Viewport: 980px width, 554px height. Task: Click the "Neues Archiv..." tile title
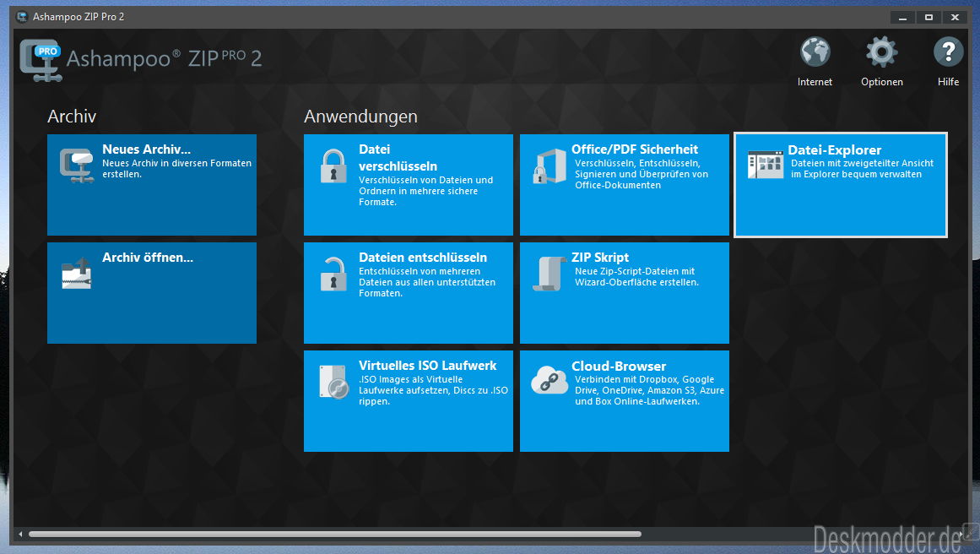[x=146, y=149]
